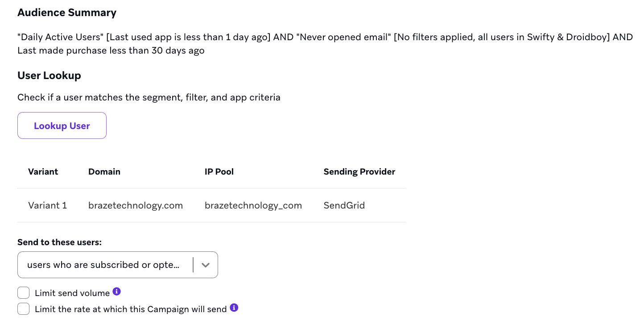Check Limit the rate this Campaign sends
Screen dimensions: 644x334
tap(23, 309)
